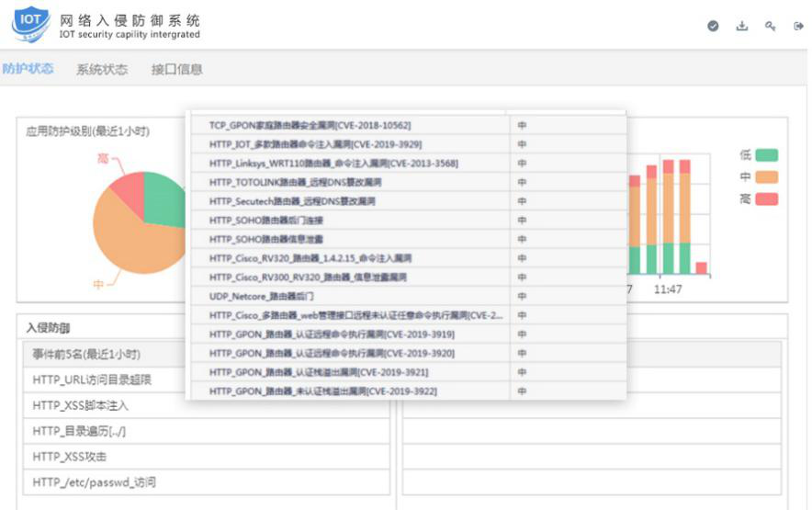Select the HTTP_URL访问目录超限 event row
Viewport: 812px width, 510px height.
[92, 380]
